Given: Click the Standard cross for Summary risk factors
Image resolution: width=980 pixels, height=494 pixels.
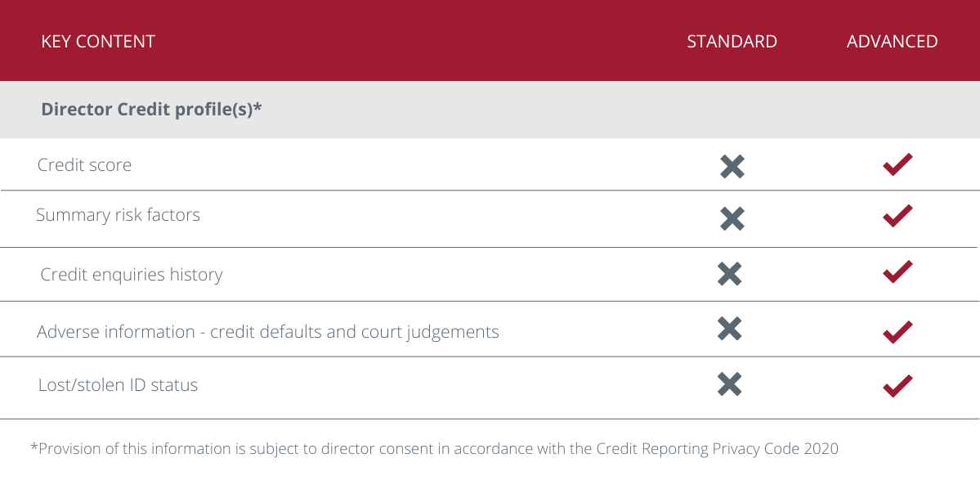Looking at the screenshot, I should 732,218.
